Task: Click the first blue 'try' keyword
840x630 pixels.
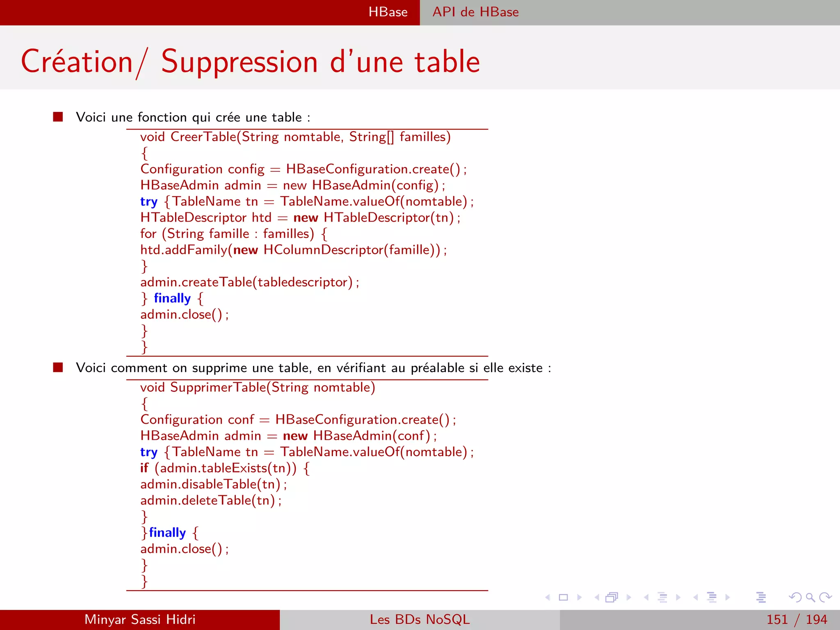Action: pyautogui.click(x=148, y=202)
